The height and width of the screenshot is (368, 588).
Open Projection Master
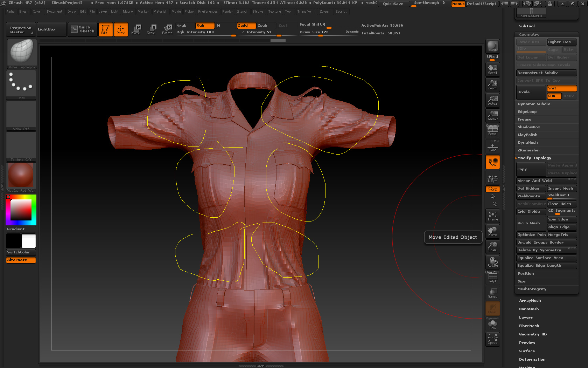(x=21, y=29)
